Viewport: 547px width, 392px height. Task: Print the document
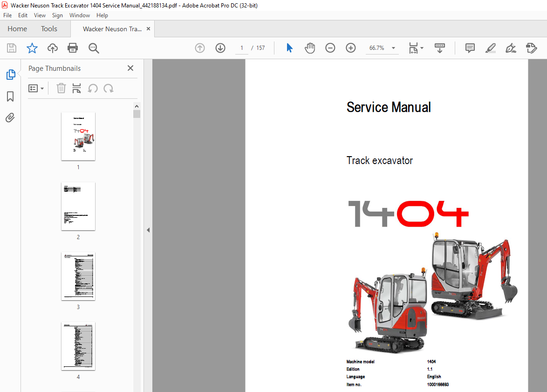click(73, 48)
